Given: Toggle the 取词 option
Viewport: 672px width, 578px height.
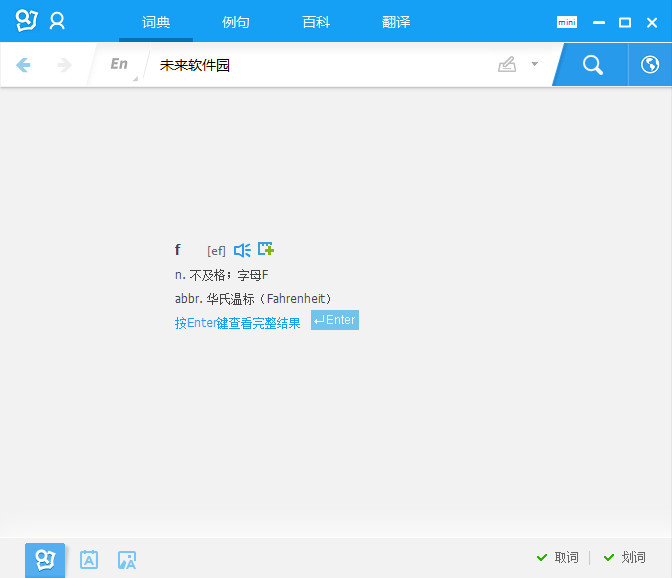Looking at the screenshot, I should pyautogui.click(x=558, y=557).
